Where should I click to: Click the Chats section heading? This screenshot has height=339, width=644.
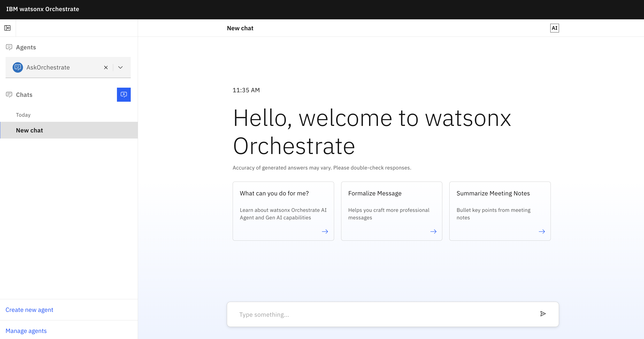pyautogui.click(x=24, y=95)
